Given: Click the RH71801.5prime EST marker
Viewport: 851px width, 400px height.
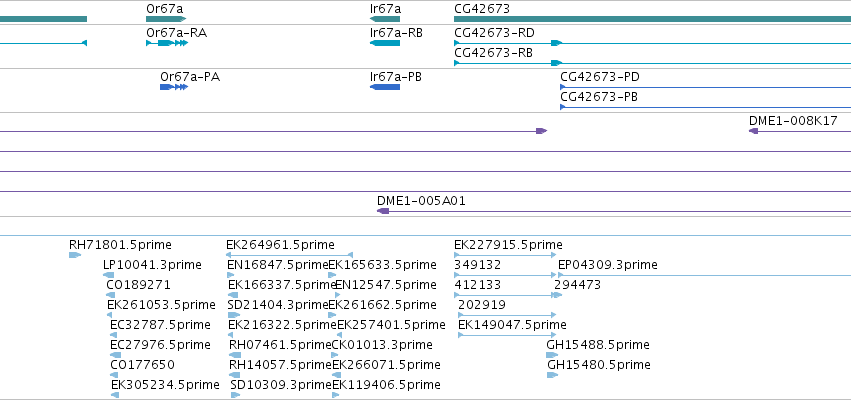Looking at the screenshot, I should click(x=75, y=255).
